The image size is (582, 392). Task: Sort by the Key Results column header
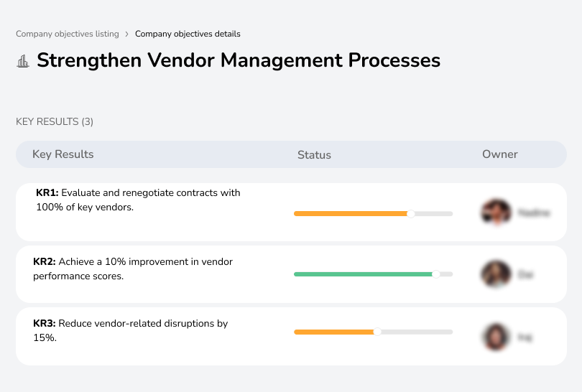point(63,154)
